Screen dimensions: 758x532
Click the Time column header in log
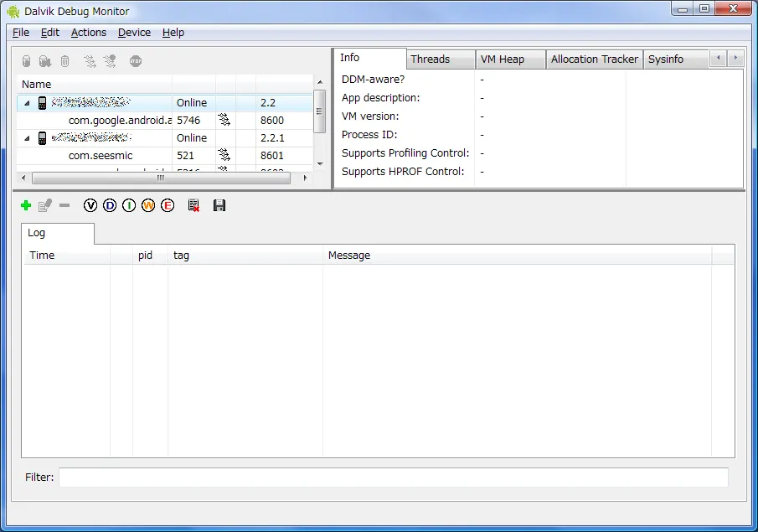pyautogui.click(x=67, y=256)
